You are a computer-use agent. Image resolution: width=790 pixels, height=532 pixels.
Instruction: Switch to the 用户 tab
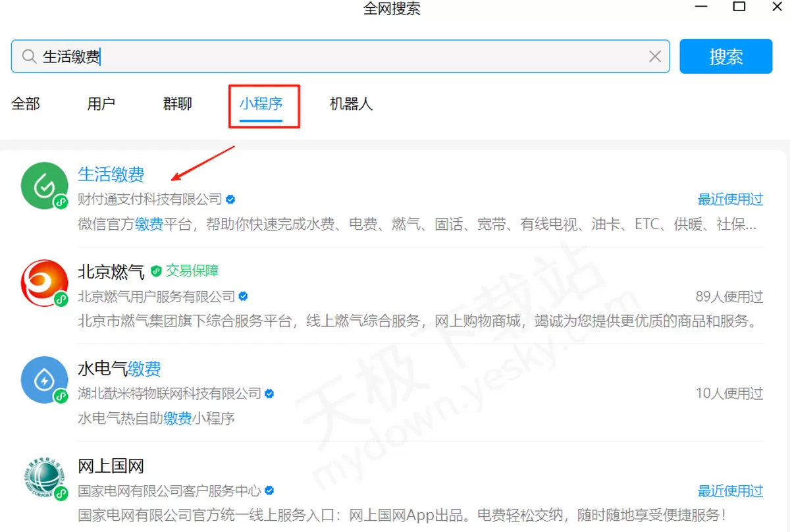click(x=101, y=103)
